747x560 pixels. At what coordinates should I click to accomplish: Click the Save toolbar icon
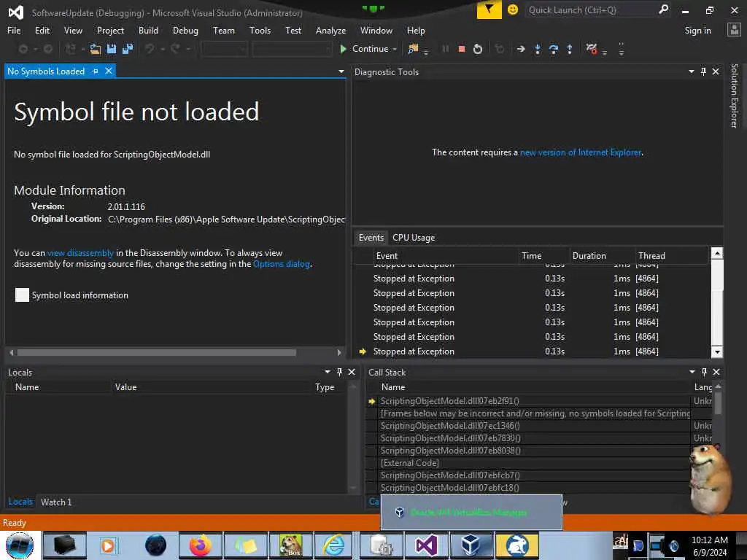[x=112, y=49]
